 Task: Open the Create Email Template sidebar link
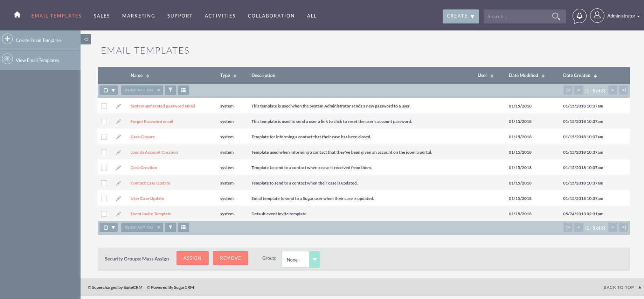point(38,40)
